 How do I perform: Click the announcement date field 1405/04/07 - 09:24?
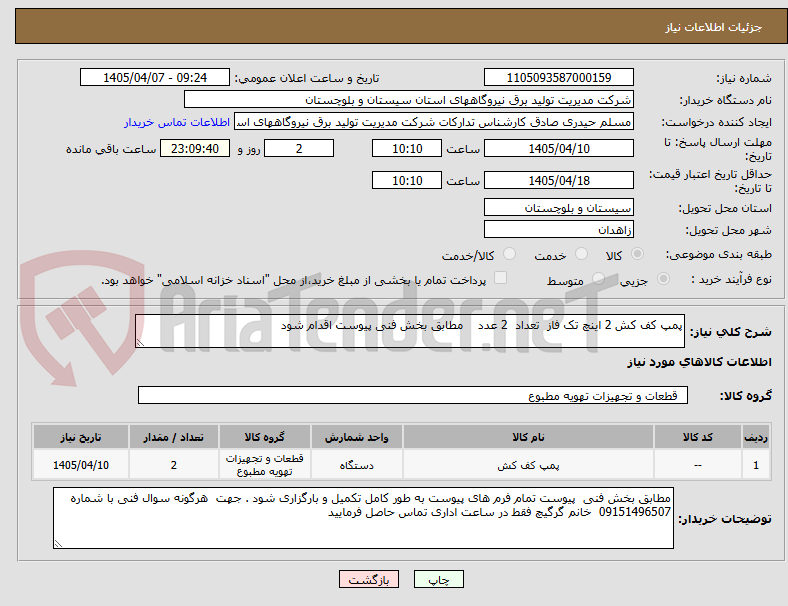155,77
